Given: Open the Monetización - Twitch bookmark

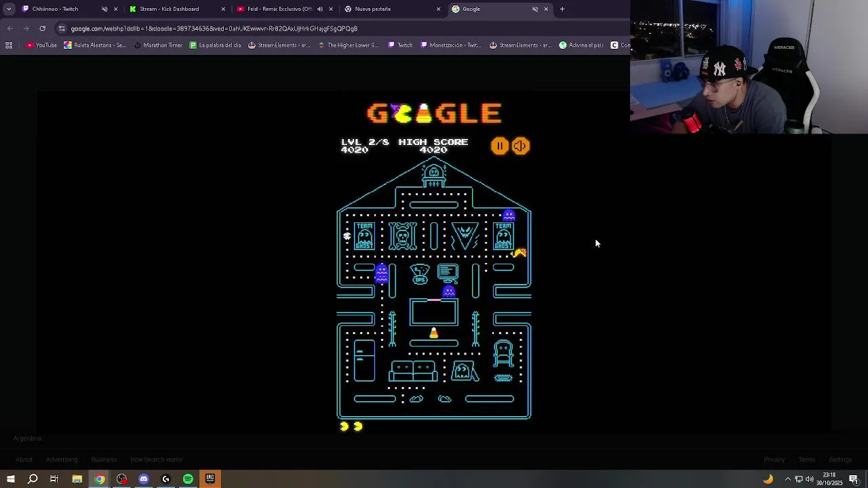Looking at the screenshot, I should pos(450,45).
